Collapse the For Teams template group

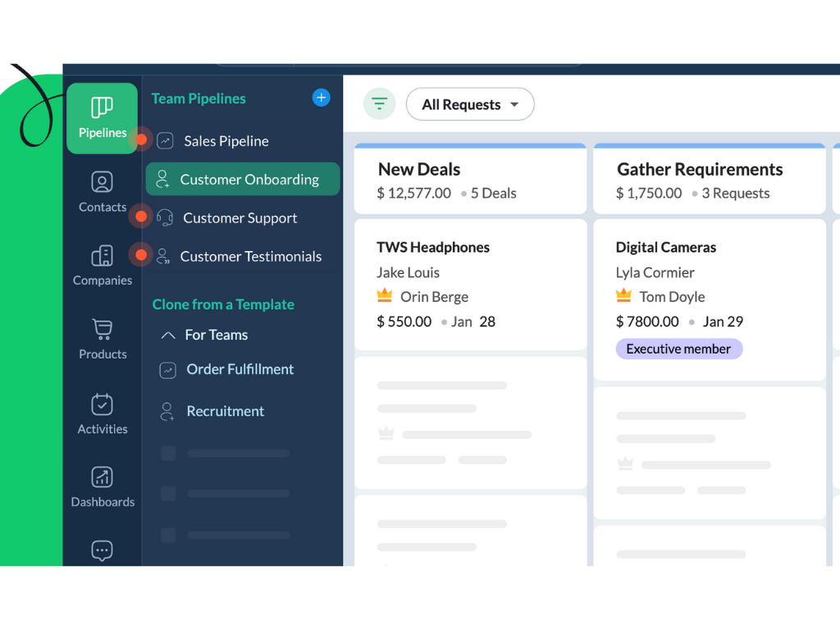pos(168,336)
